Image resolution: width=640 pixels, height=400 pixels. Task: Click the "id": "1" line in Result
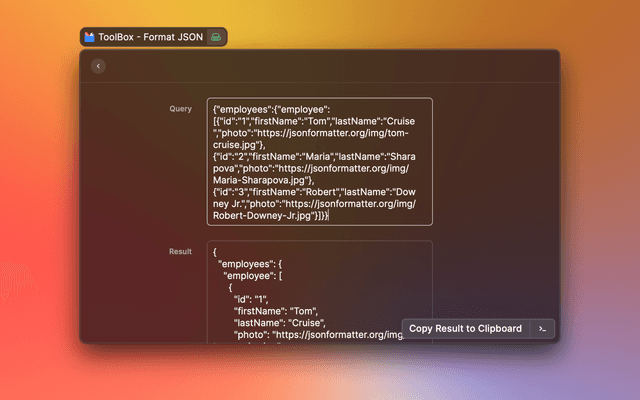[x=252, y=299]
